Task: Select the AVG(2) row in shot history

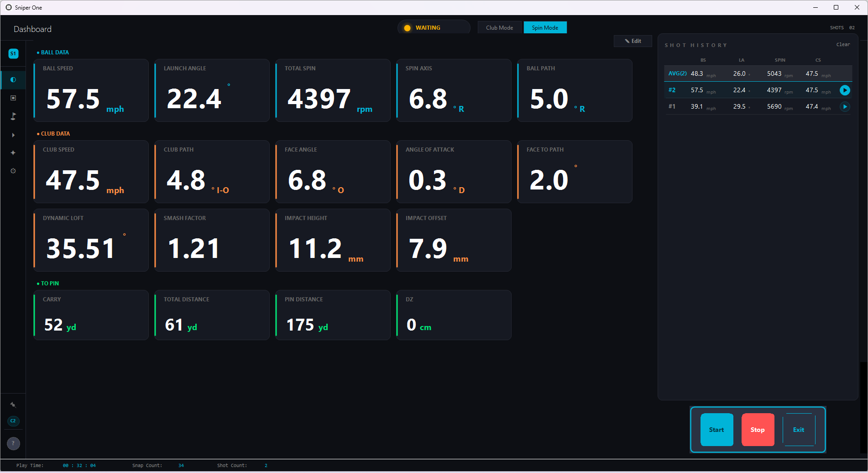Action: point(758,74)
